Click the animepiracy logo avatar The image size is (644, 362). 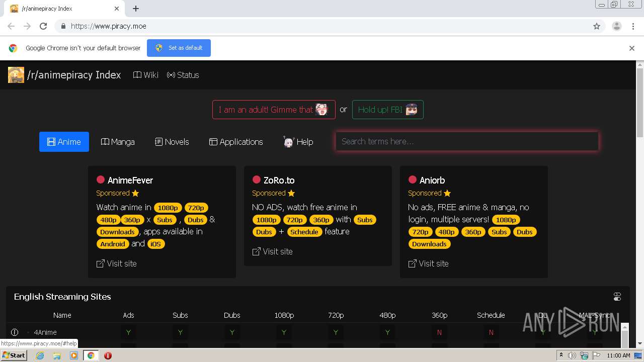[x=16, y=75]
